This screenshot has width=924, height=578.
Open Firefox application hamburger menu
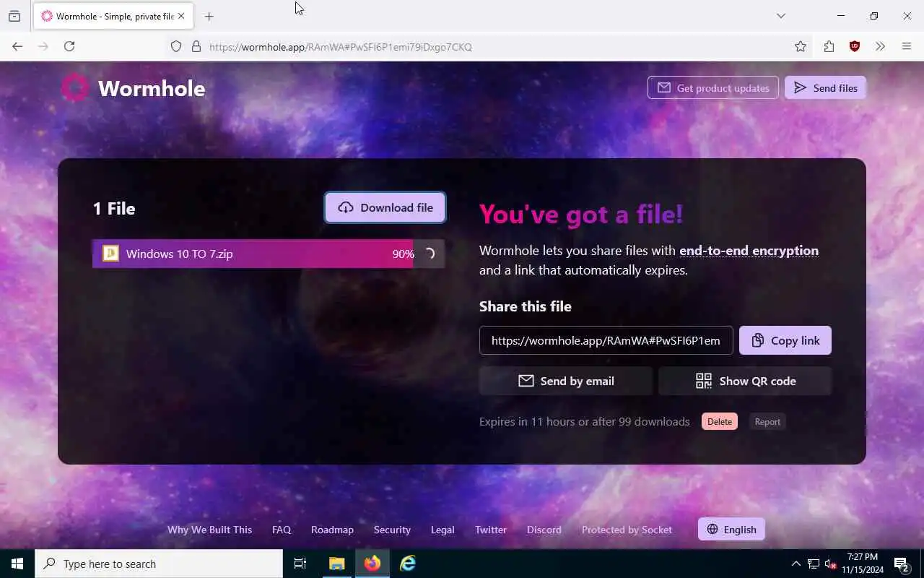tap(907, 46)
